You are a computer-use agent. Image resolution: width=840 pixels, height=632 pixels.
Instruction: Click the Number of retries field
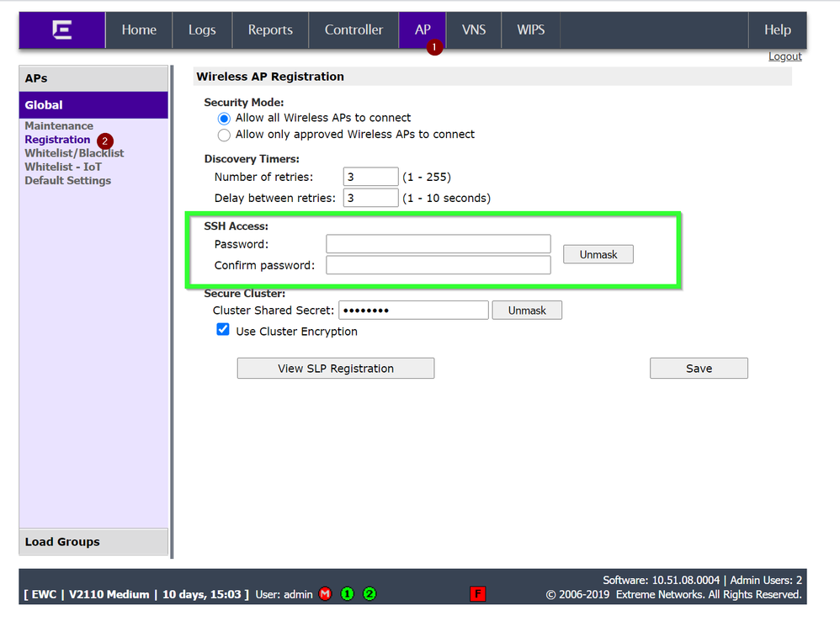tap(370, 177)
